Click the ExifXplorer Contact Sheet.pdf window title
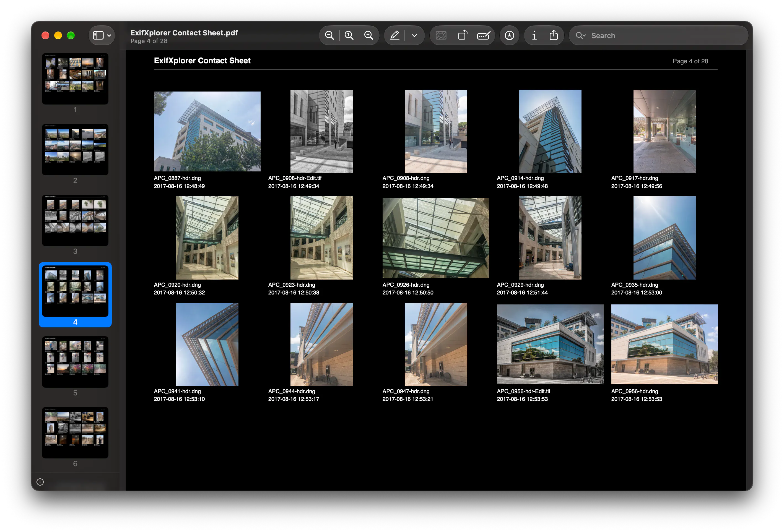Viewport: 784px width, 532px height. (184, 33)
